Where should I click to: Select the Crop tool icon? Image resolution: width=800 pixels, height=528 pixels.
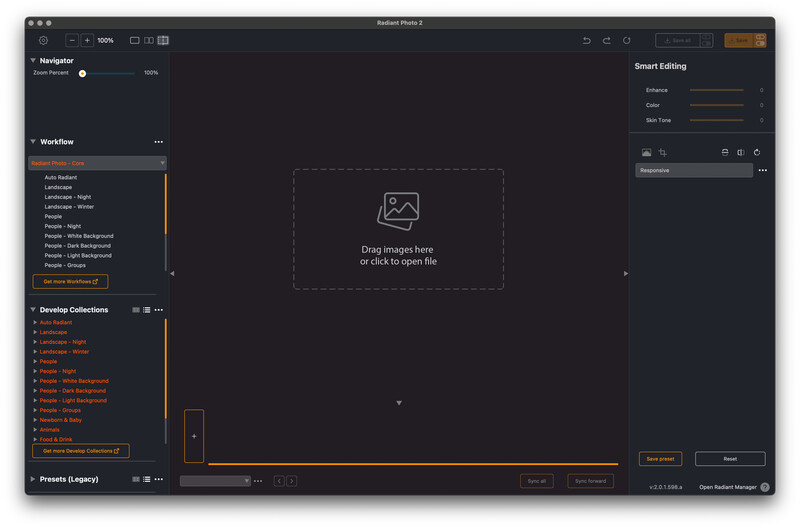click(x=662, y=153)
